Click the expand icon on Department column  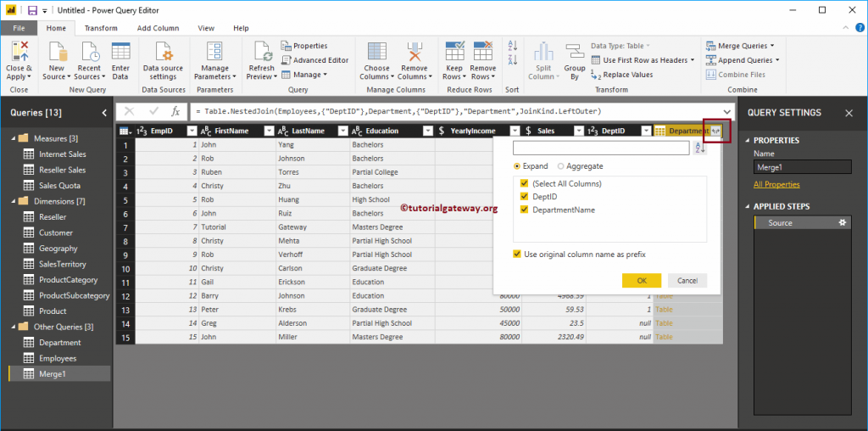pyautogui.click(x=715, y=131)
